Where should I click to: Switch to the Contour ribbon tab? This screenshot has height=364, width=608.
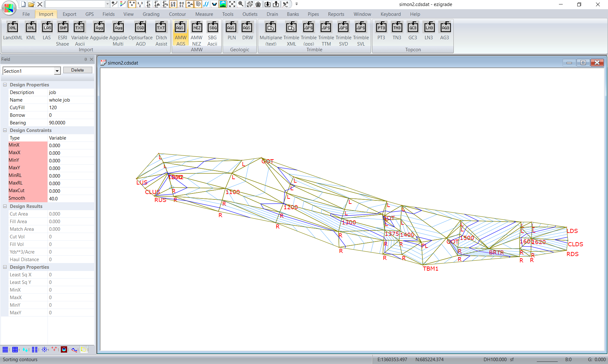[177, 14]
